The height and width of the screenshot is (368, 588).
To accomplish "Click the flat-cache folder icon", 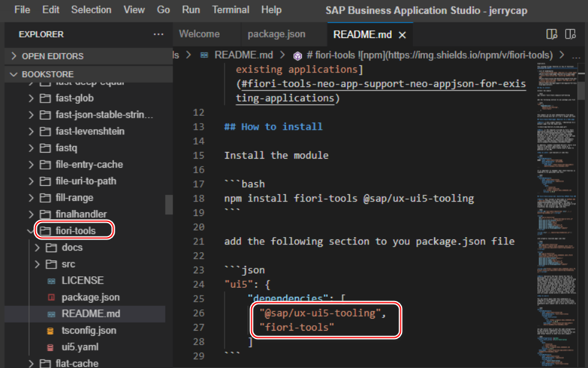I will [x=45, y=363].
